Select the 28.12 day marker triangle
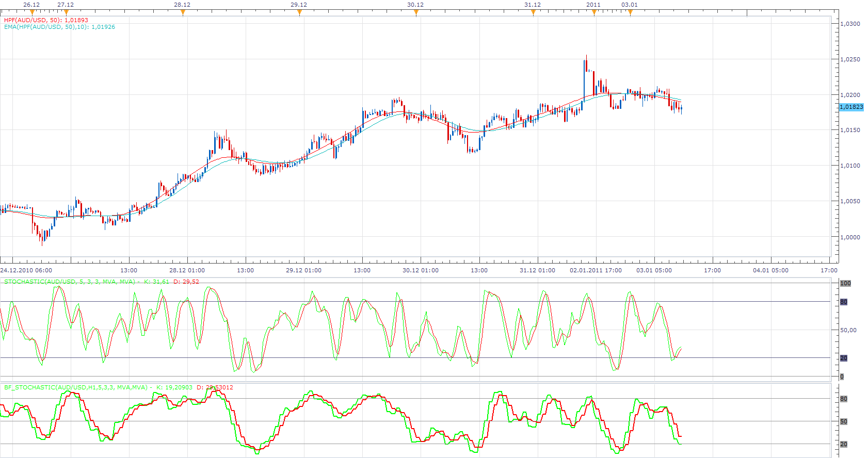Viewport: 868px width, 458px height. coord(183,12)
